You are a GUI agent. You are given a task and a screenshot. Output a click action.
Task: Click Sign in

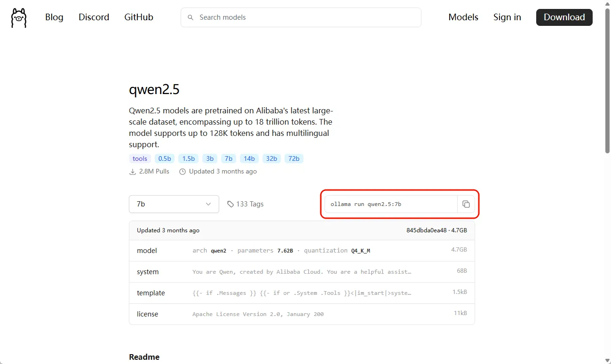point(507,17)
